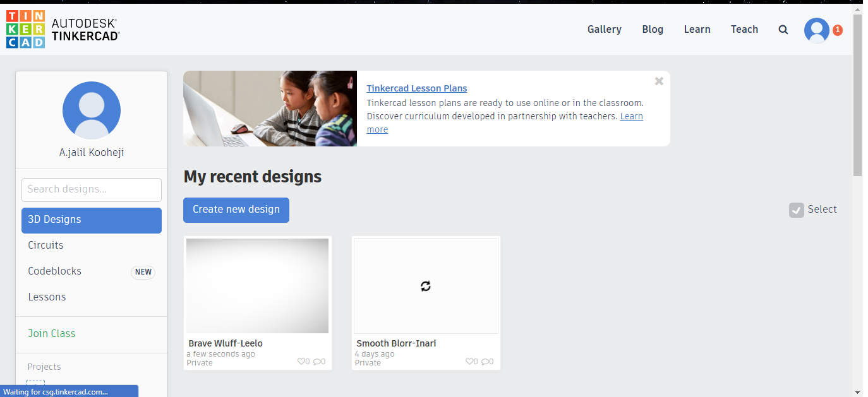Open Codeblocks in the sidebar
Image resolution: width=868 pixels, height=397 pixels.
[54, 271]
